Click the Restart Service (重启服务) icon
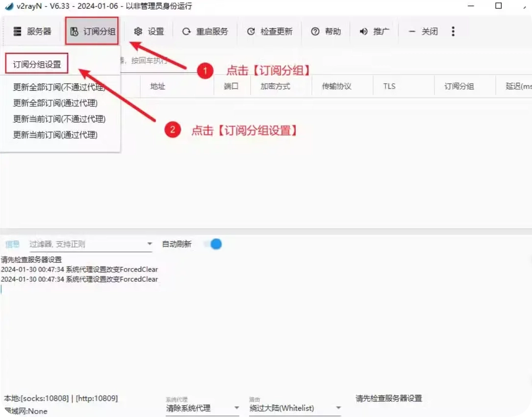 click(x=186, y=31)
